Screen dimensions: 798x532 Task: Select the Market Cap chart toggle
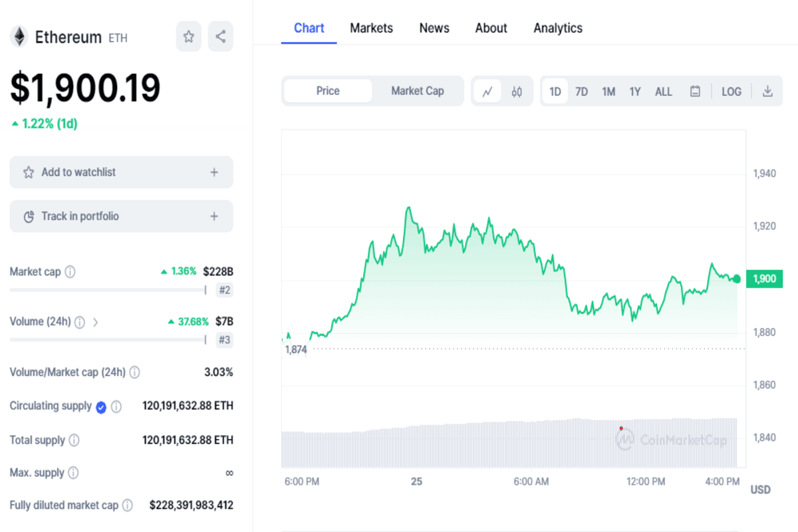(x=417, y=91)
